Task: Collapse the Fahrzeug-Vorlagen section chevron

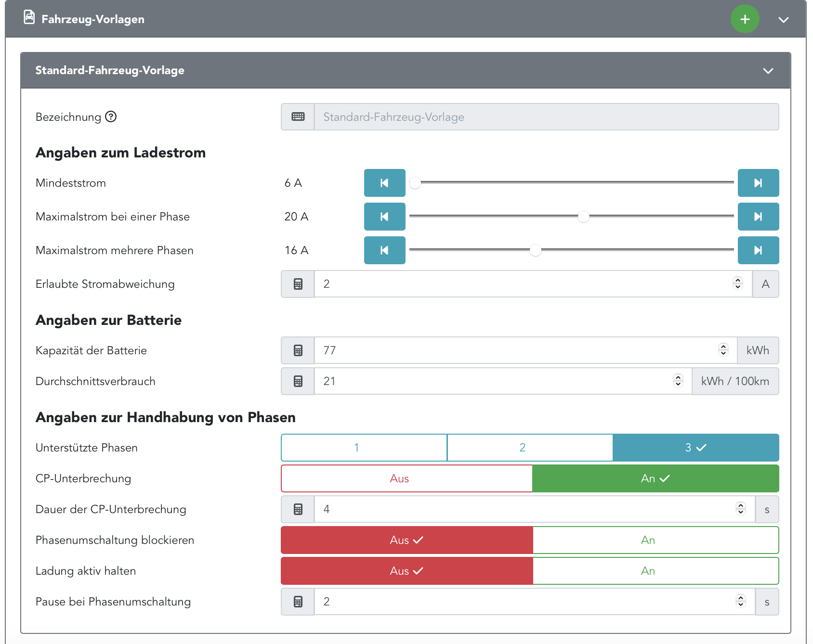Action: click(x=783, y=20)
